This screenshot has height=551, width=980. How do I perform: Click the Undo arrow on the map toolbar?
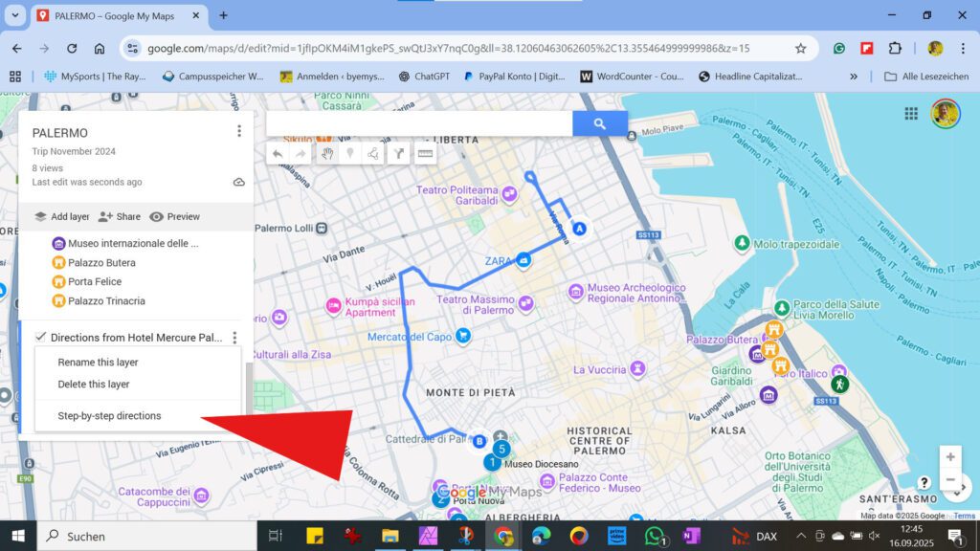click(x=277, y=153)
